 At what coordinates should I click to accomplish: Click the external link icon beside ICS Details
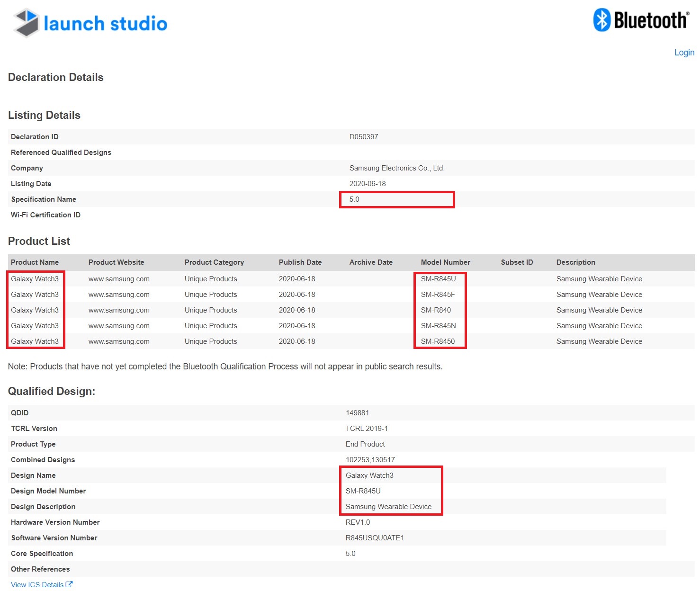point(69,584)
